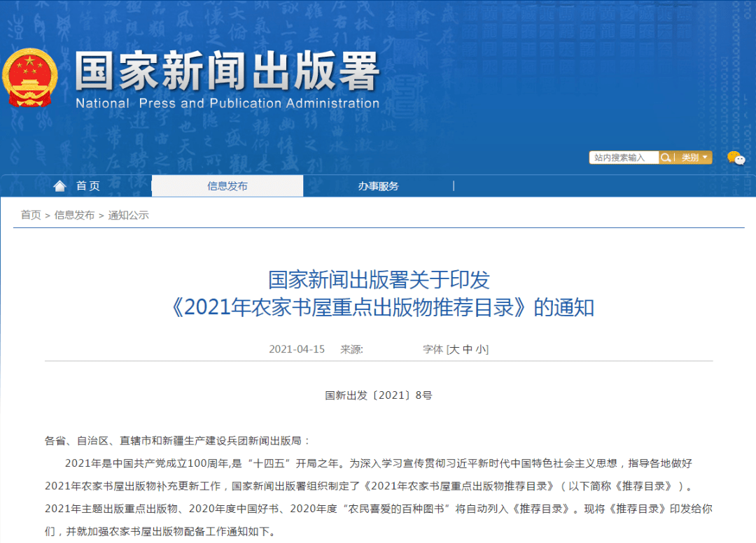This screenshot has height=543, width=756.
Task: Set font size to 大
Action: tap(454, 349)
